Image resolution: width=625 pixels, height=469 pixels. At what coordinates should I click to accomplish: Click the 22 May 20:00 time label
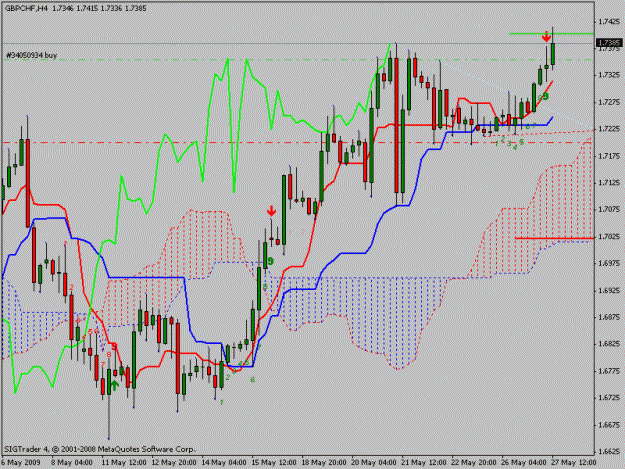[x=474, y=462]
